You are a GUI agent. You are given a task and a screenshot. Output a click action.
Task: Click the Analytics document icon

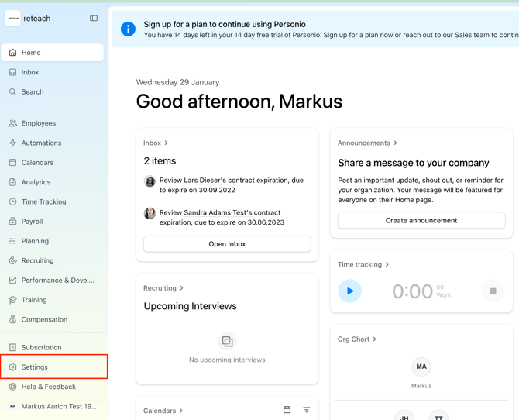click(12, 182)
